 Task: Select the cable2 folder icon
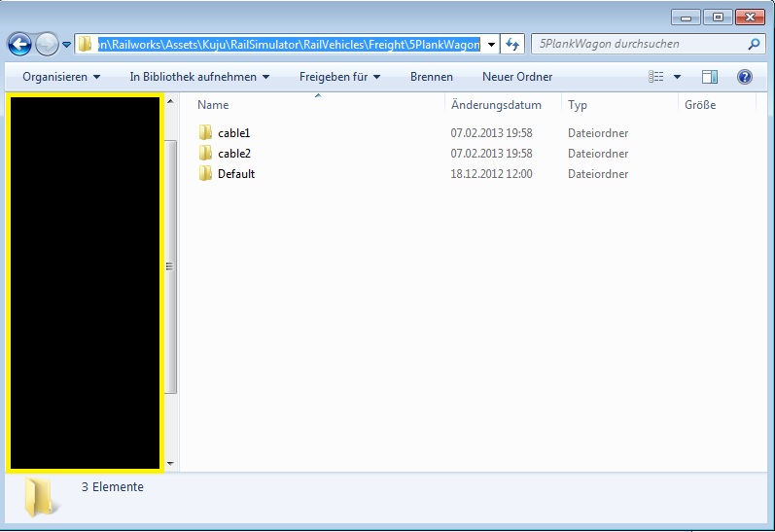pos(205,153)
